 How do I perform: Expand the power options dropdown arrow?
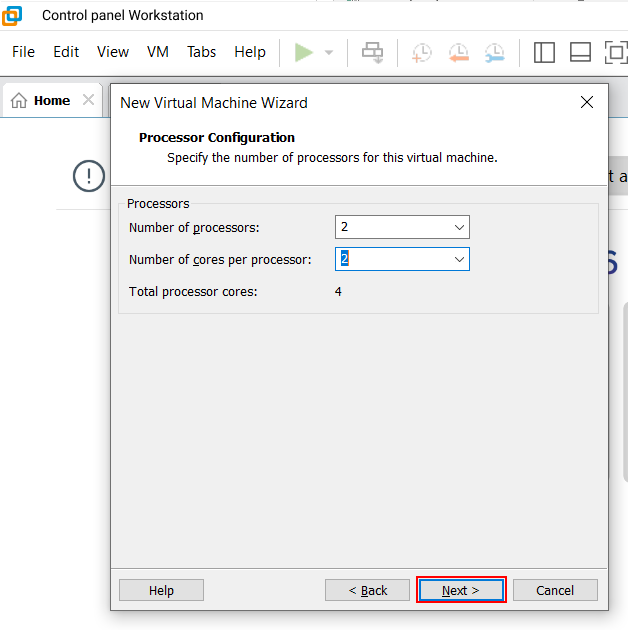(329, 53)
